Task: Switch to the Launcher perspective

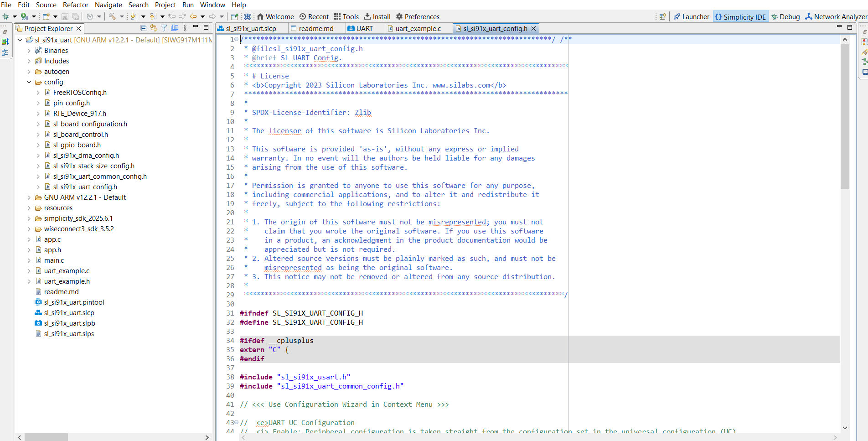Action: coord(692,16)
